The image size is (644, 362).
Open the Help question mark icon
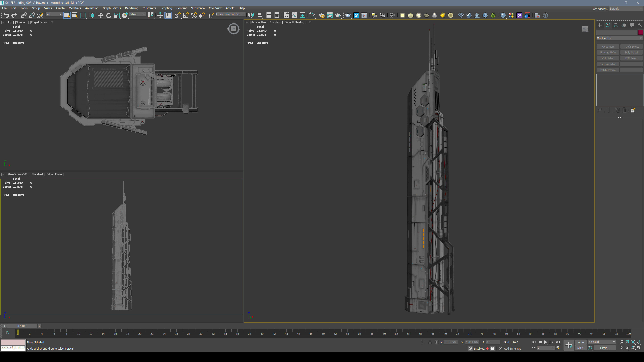tap(545, 15)
